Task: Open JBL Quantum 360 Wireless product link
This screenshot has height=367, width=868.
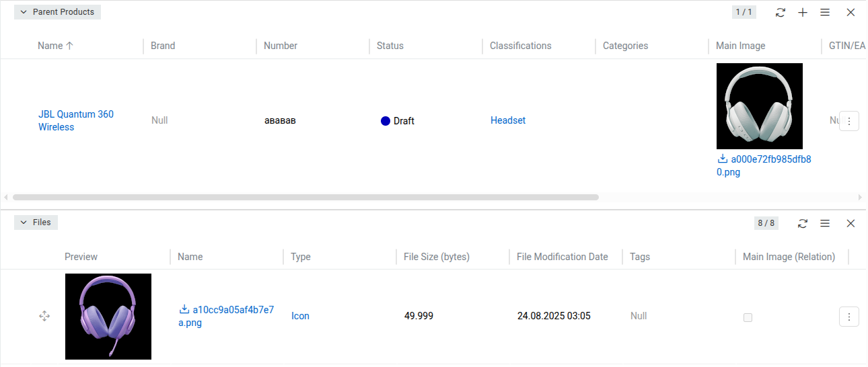Action: tap(76, 120)
